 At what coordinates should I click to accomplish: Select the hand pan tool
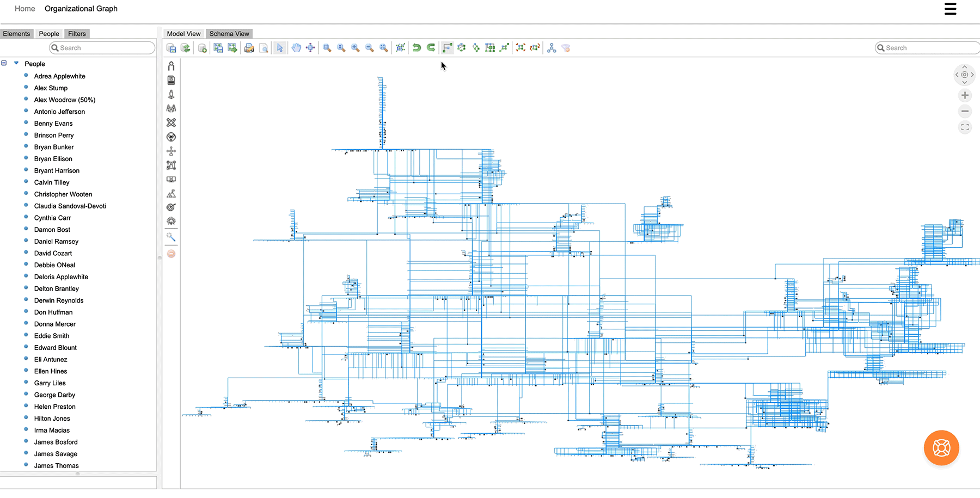click(x=296, y=48)
